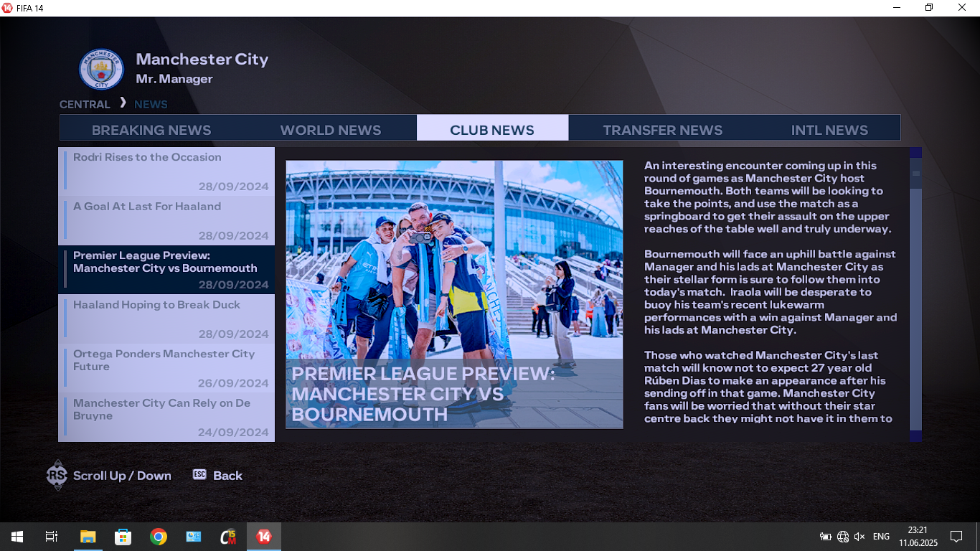Open File Explorer from the taskbar

[88, 537]
